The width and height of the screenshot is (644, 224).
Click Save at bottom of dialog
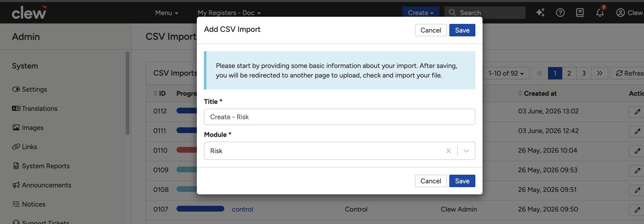[462, 181]
